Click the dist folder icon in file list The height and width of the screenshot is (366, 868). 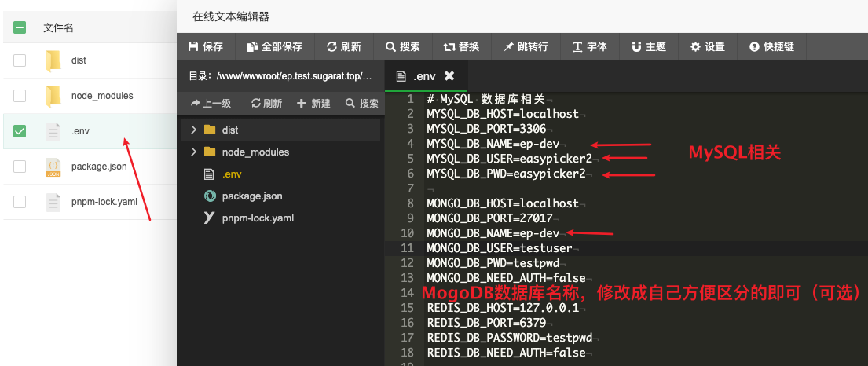pyautogui.click(x=53, y=61)
